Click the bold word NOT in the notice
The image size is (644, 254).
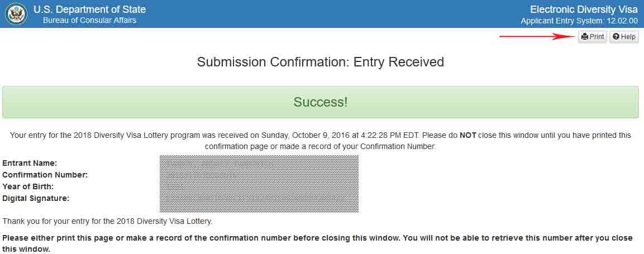tap(468, 135)
